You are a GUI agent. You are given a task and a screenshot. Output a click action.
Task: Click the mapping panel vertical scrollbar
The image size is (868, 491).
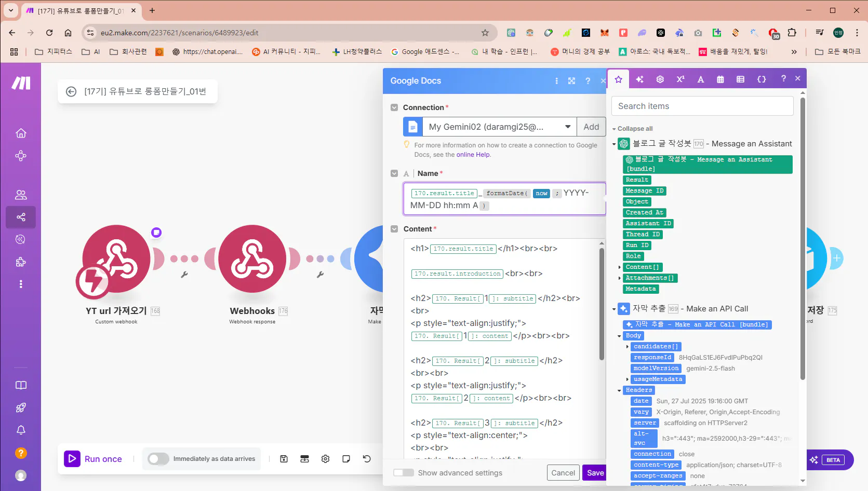click(803, 239)
